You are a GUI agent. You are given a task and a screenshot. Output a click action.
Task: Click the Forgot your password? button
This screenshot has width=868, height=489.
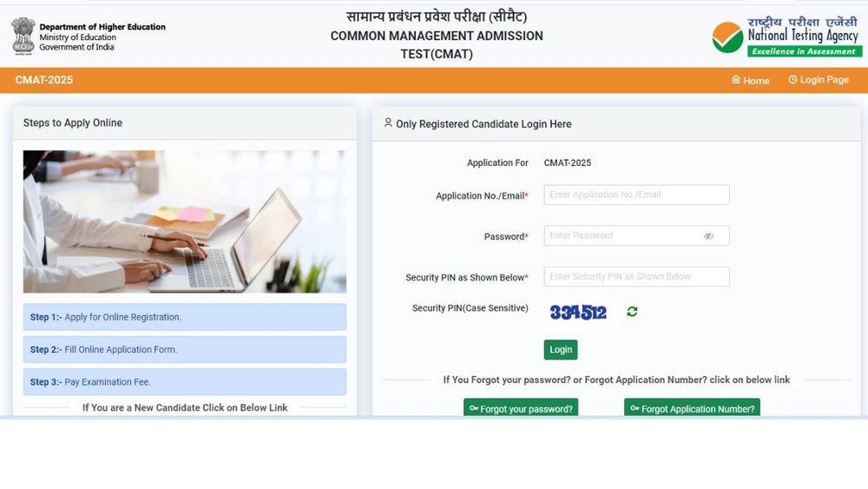coord(521,407)
